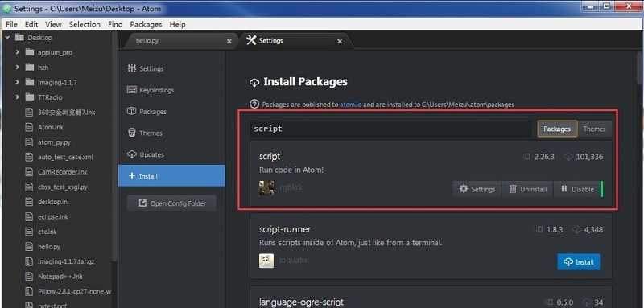Click the Themes paint bucket icon
This screenshot has height=308, width=644.
pyautogui.click(x=132, y=133)
